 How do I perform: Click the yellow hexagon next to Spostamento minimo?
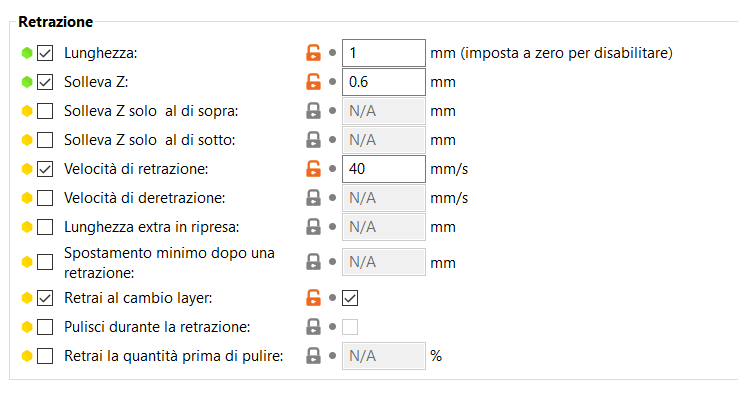pyautogui.click(x=27, y=262)
